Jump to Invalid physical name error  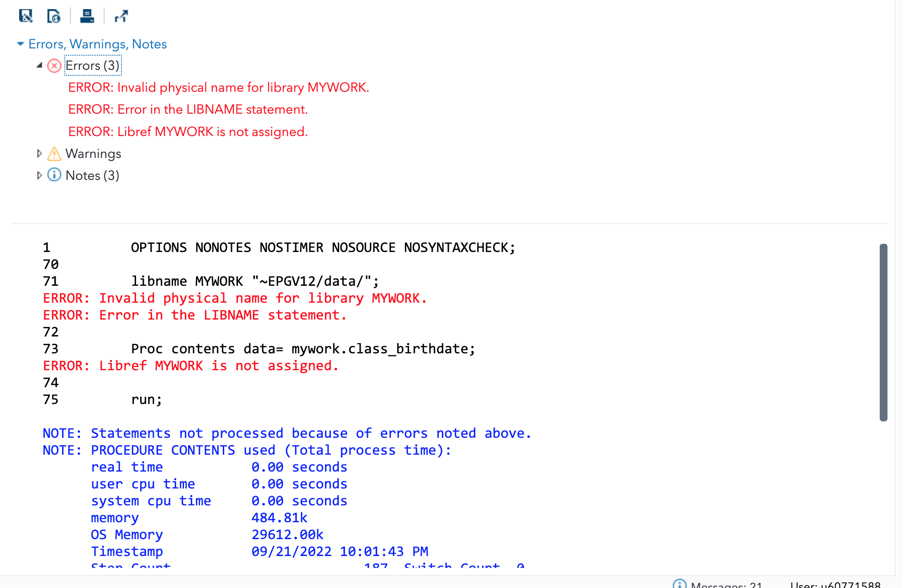[x=219, y=88]
